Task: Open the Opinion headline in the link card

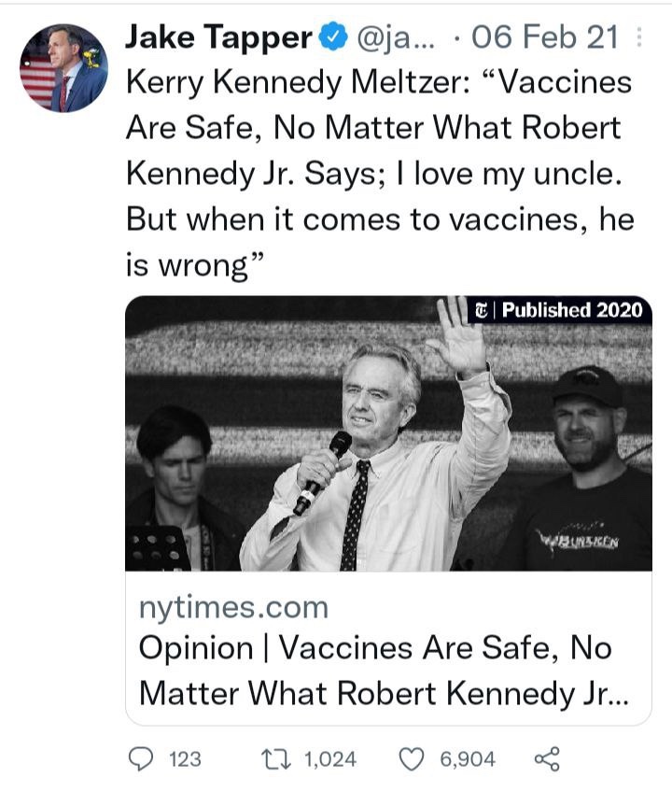Action: 375,671
